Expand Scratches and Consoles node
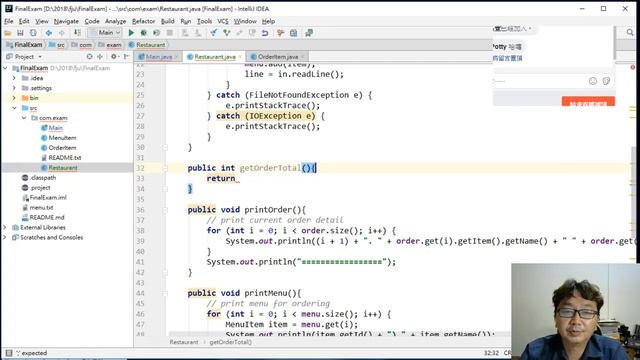The height and width of the screenshot is (360, 640). coord(5,238)
